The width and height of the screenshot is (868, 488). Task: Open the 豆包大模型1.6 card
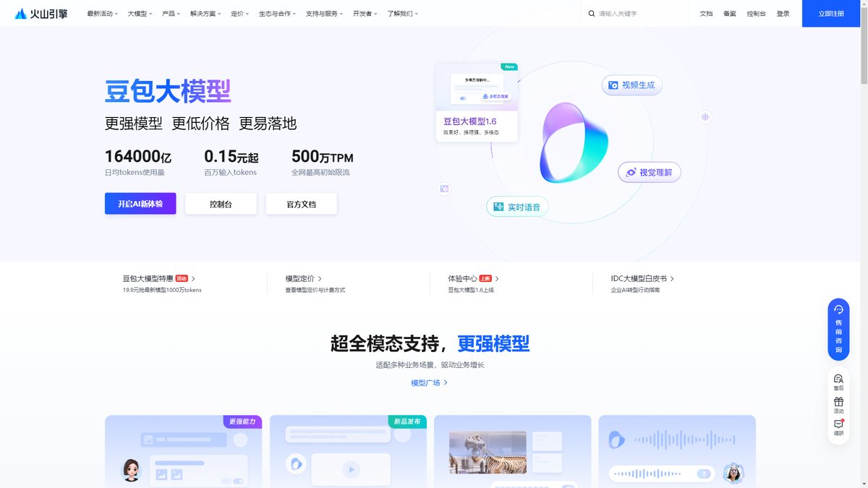pos(477,102)
